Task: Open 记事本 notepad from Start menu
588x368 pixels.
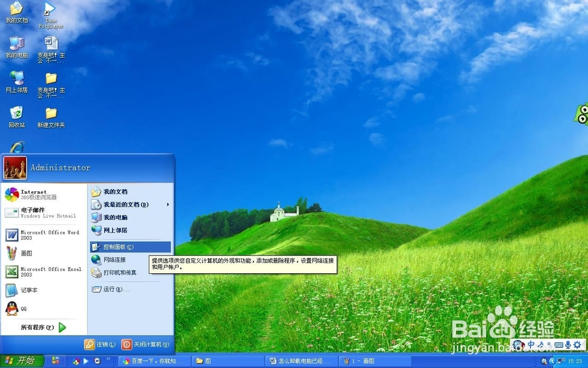Action: pyautogui.click(x=44, y=290)
